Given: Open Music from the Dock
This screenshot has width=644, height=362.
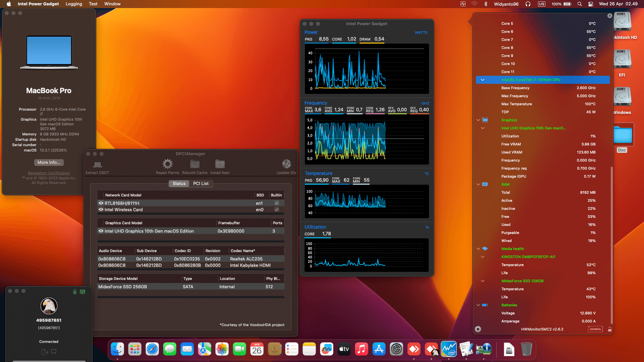Looking at the screenshot, I should point(362,349).
